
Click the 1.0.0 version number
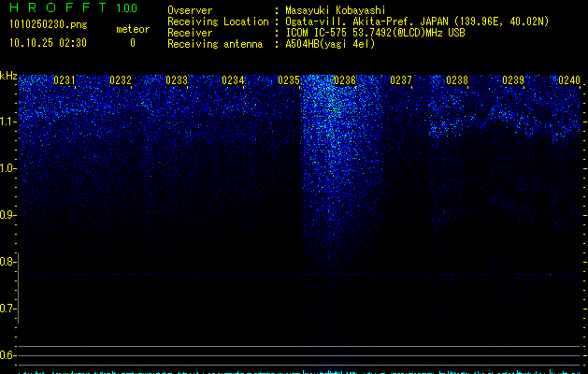(x=127, y=8)
